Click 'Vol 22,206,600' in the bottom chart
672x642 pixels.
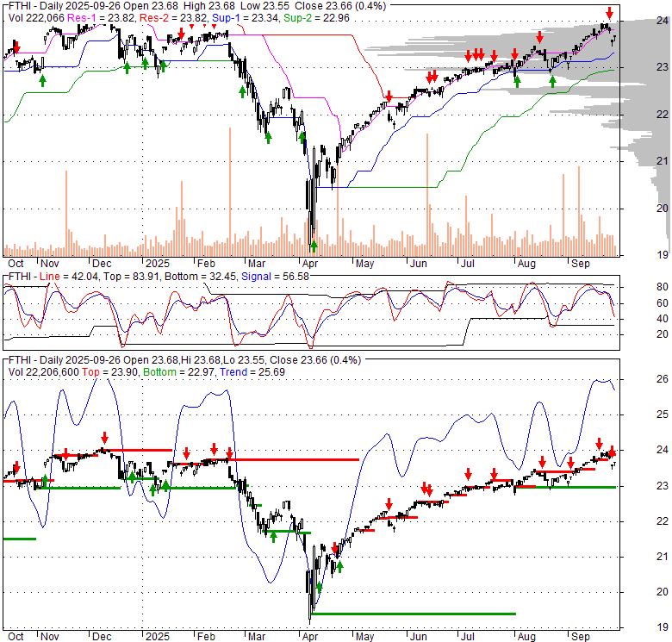(x=44, y=372)
